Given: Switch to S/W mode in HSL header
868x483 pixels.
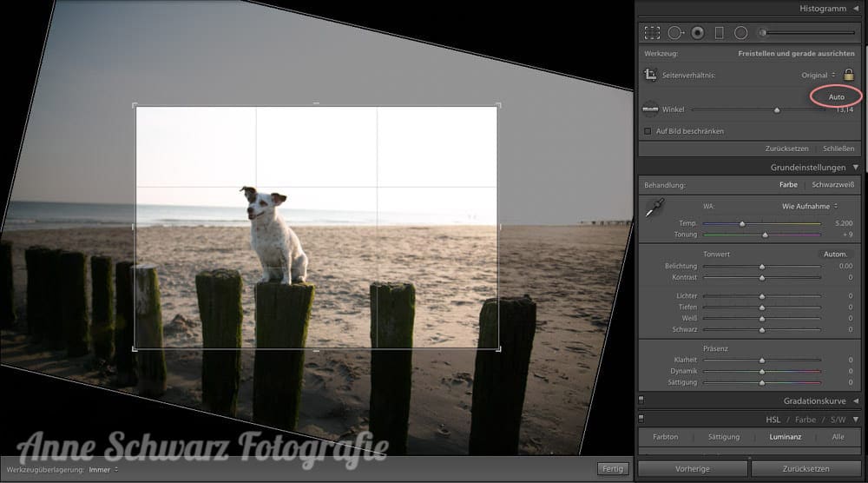Looking at the screenshot, I should point(838,420).
